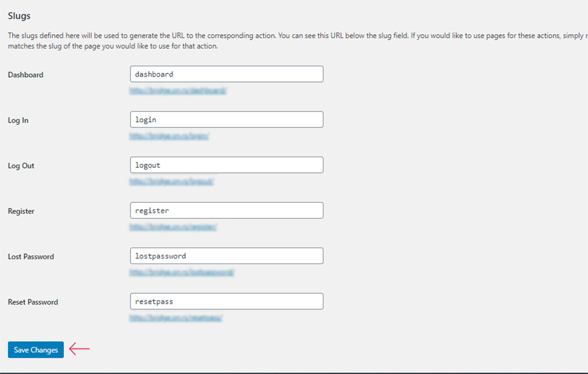Viewport: 588px width, 374px height.
Task: Click the Lost Password field label
Action: point(31,257)
